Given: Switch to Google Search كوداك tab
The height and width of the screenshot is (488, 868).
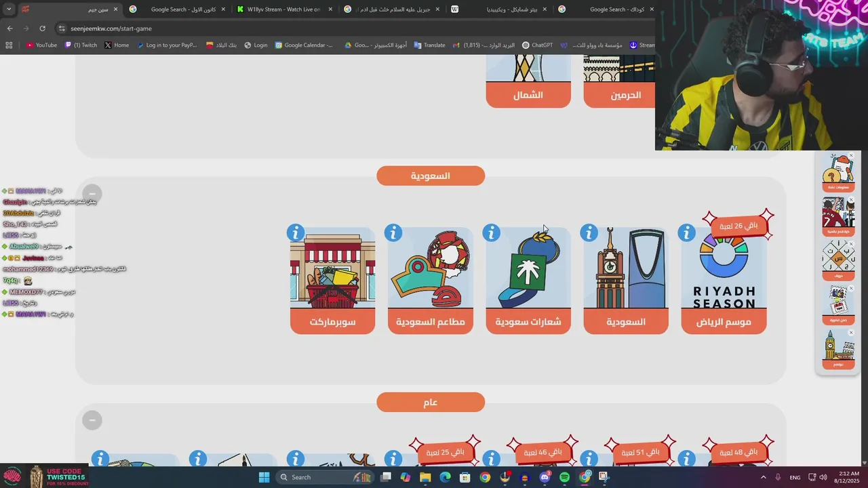Looking at the screenshot, I should pyautogui.click(x=606, y=9).
